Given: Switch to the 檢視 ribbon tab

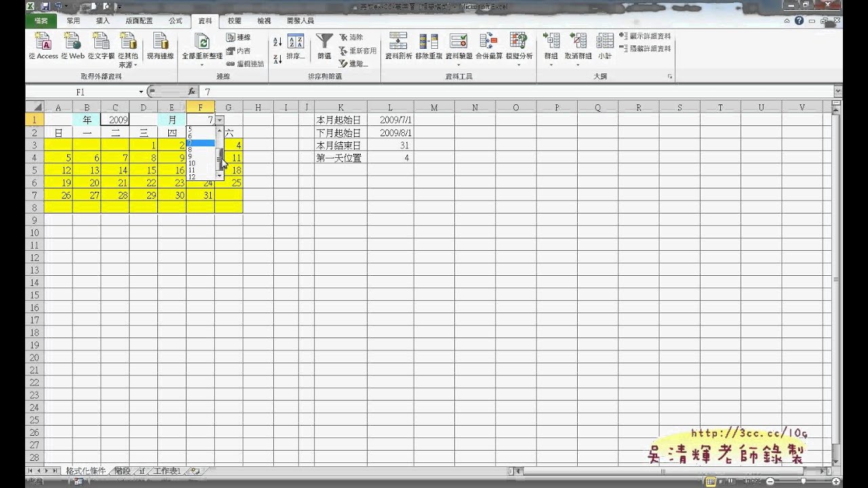Looking at the screenshot, I should [264, 21].
